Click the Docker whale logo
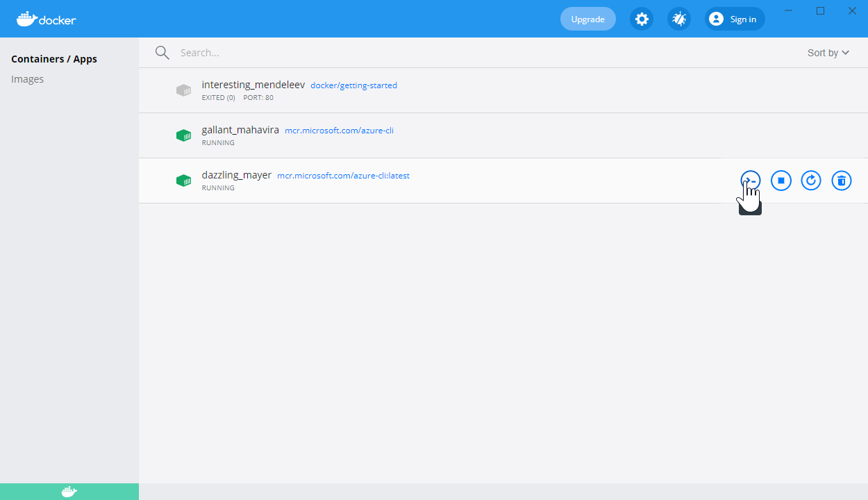The width and height of the screenshot is (868, 500). pyautogui.click(x=47, y=19)
